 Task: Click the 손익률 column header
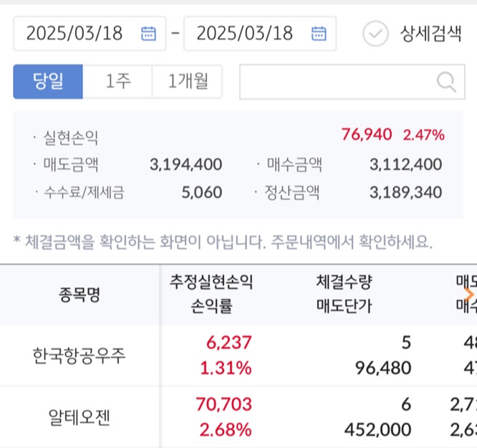[211, 306]
